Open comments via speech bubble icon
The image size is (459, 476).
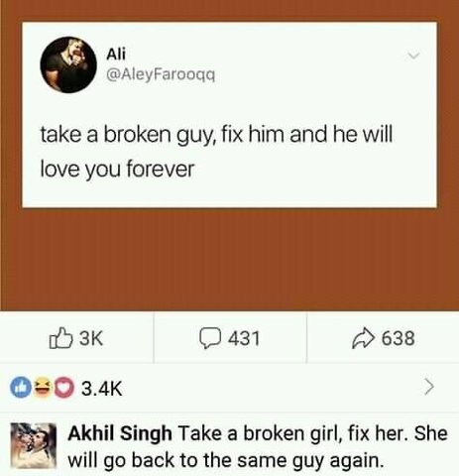tap(210, 338)
